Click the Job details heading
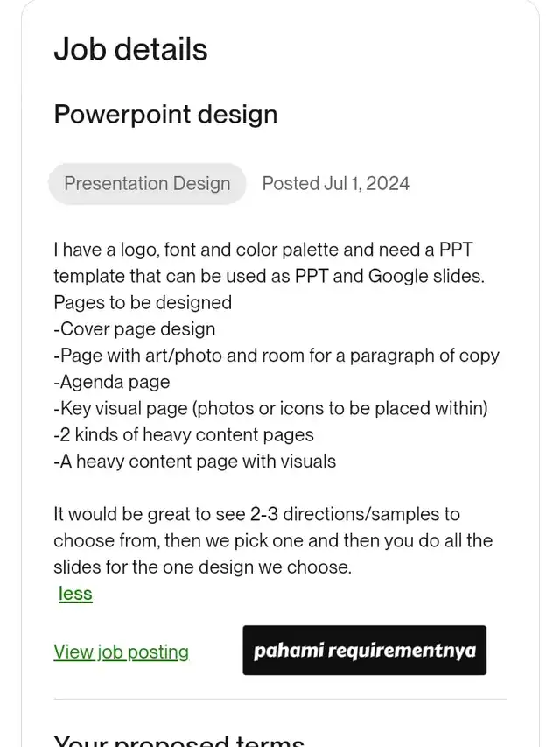Viewport: 560px width, 747px height. coord(130,49)
